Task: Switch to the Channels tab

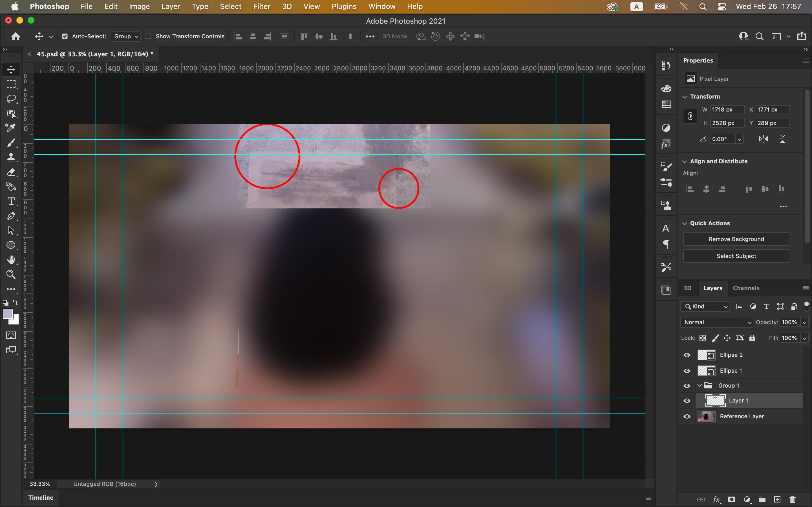Action: (x=746, y=288)
